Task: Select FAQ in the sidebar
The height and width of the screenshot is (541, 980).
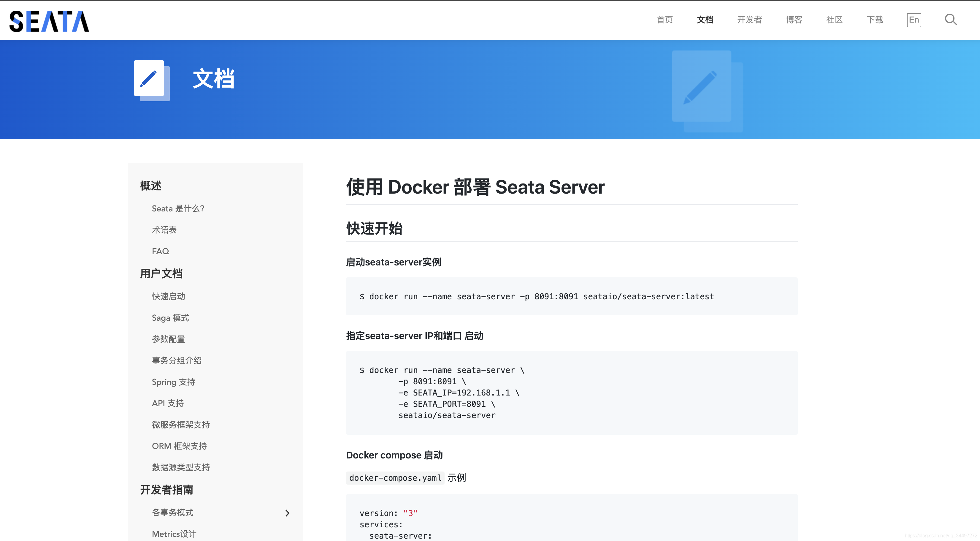Action: [161, 251]
